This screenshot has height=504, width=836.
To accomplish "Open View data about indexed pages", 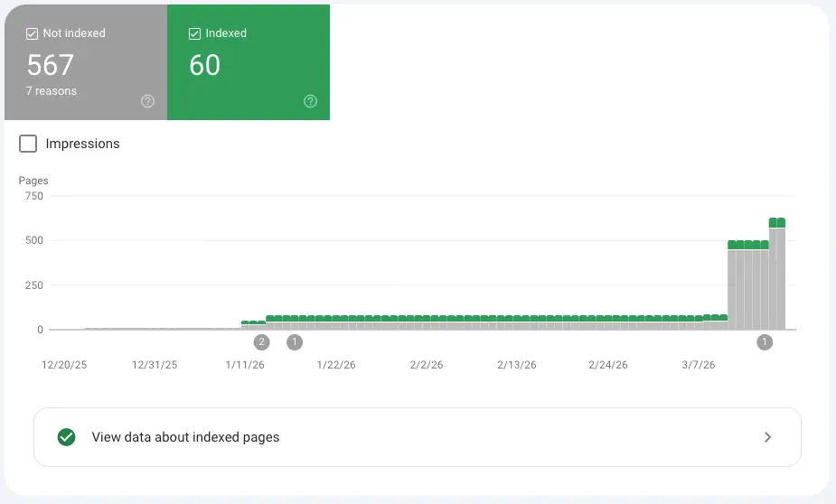I will [185, 437].
